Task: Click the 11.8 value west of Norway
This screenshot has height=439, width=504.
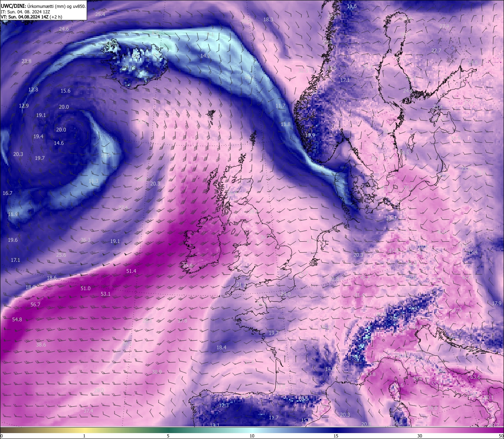Action: pyautogui.click(x=285, y=124)
